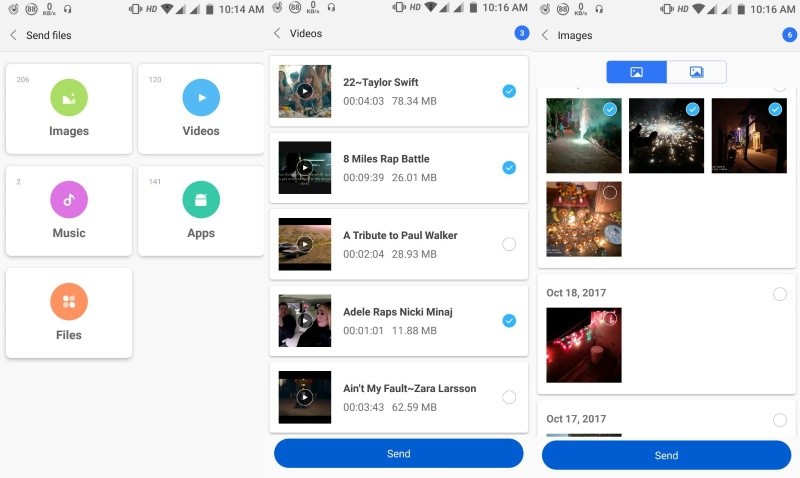Tap the blue badge showing 3 selected videos
The height and width of the screenshot is (478, 800).
[521, 33]
